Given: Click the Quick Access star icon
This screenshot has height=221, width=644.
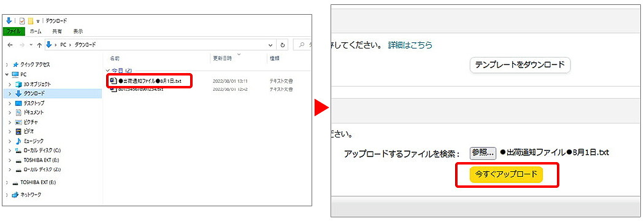Looking at the screenshot, I should (x=15, y=65).
